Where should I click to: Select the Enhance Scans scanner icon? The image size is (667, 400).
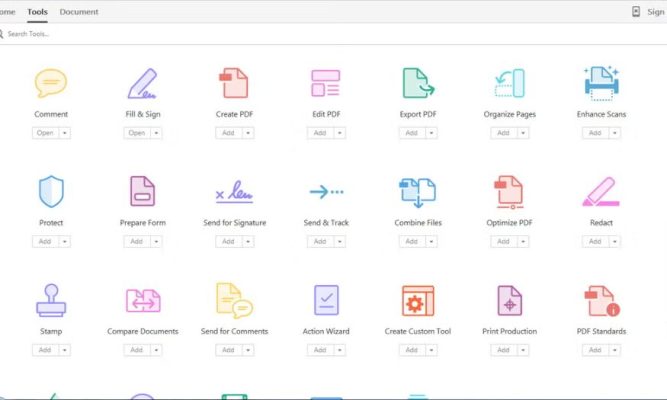(601, 83)
